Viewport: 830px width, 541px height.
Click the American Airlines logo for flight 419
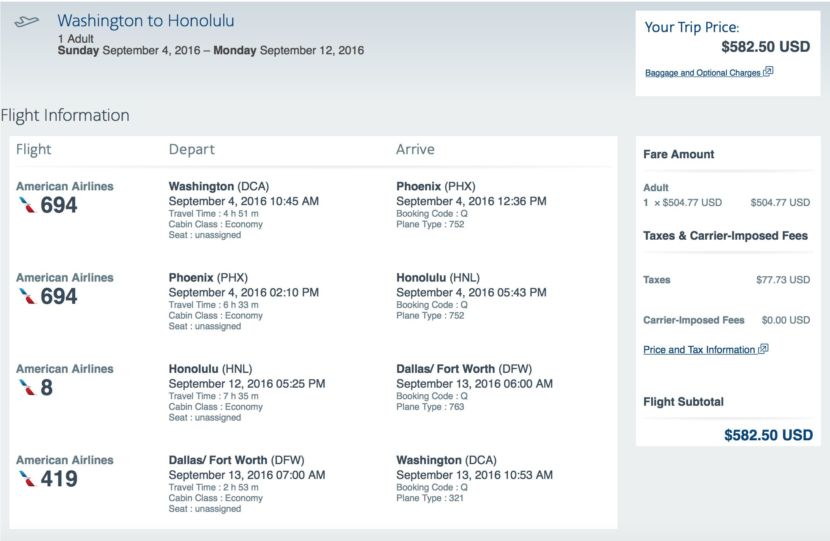[27, 479]
